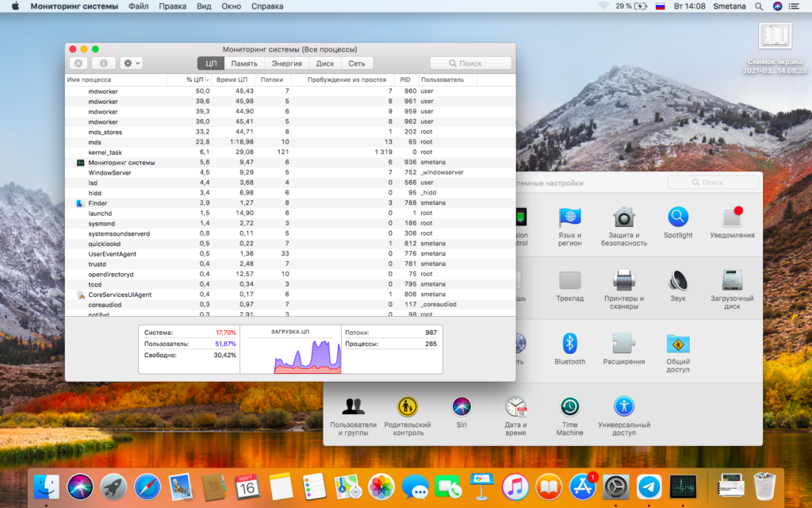This screenshot has height=508, width=812.
Task: Sort by Время ЦП column header
Action: pos(234,80)
